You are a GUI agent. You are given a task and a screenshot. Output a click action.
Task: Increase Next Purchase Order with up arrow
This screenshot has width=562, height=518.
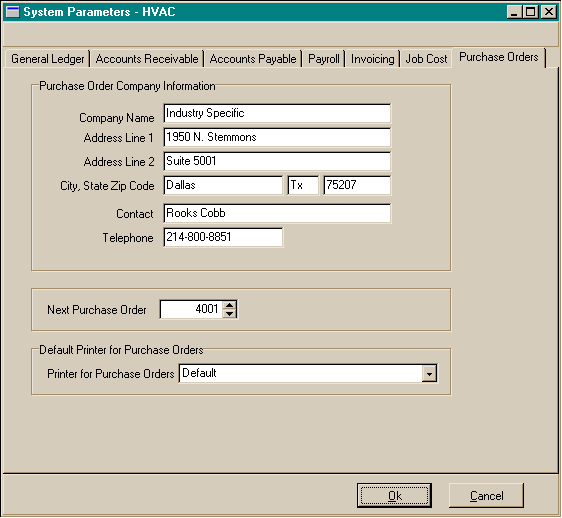(229, 305)
